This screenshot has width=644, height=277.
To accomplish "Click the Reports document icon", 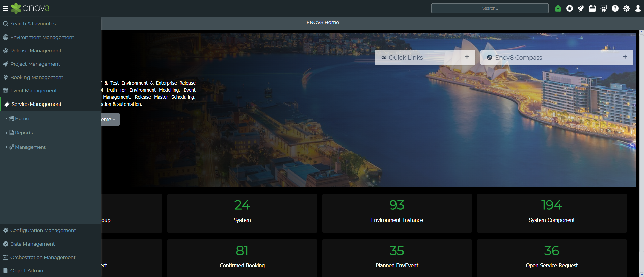I will point(12,133).
